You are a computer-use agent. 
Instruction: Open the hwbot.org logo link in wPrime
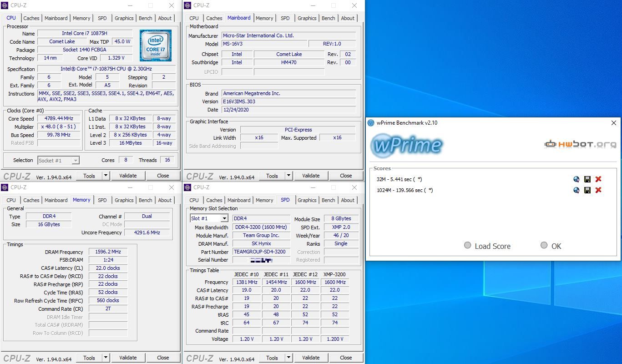pos(580,144)
